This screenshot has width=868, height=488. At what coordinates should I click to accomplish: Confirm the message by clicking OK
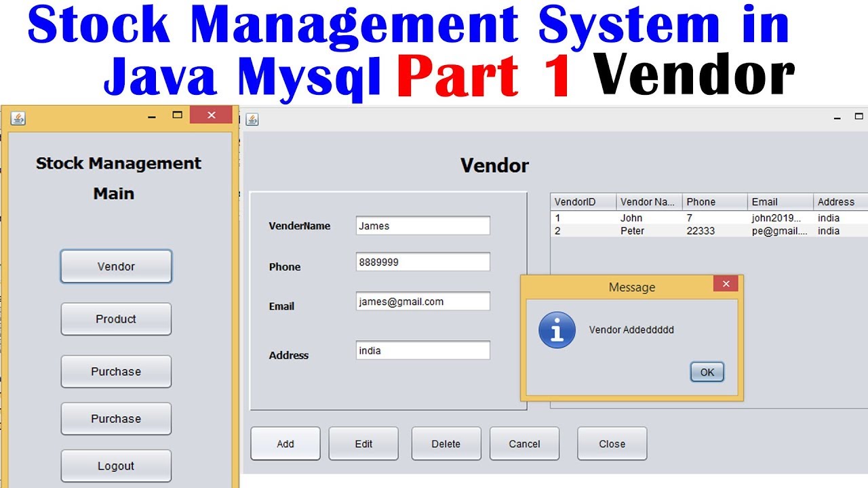click(x=707, y=372)
